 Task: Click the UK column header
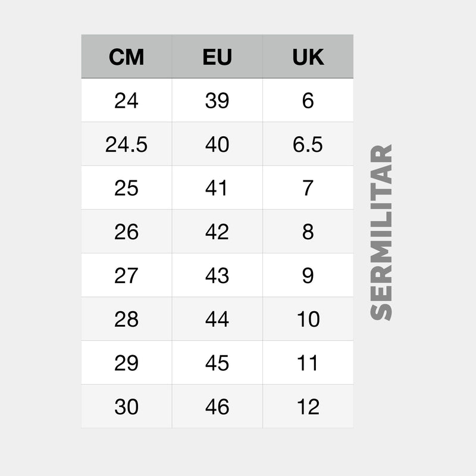308,57
